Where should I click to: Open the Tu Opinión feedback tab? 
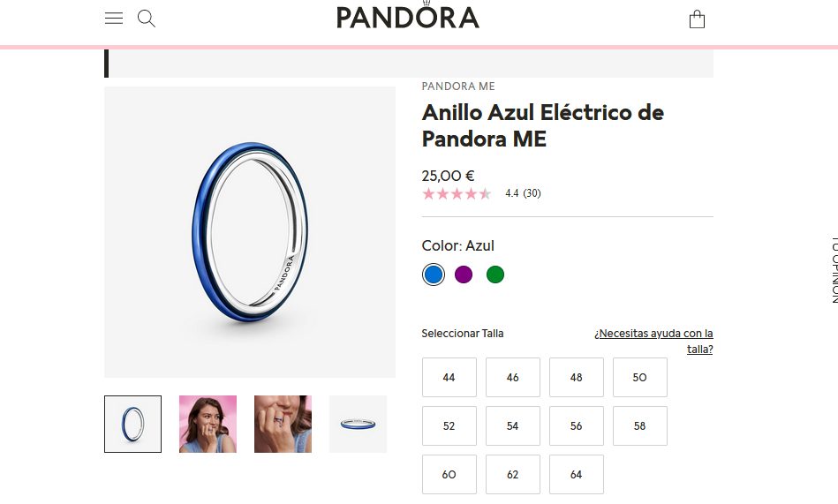[834, 270]
